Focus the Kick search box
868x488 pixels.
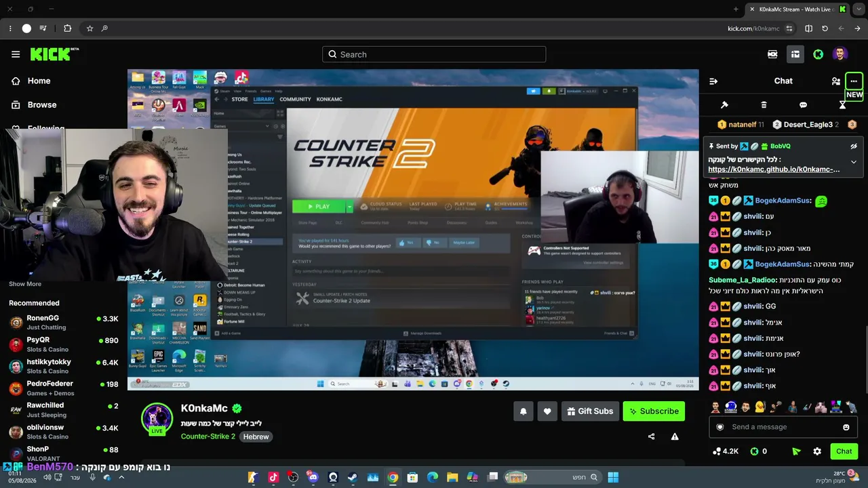click(434, 54)
